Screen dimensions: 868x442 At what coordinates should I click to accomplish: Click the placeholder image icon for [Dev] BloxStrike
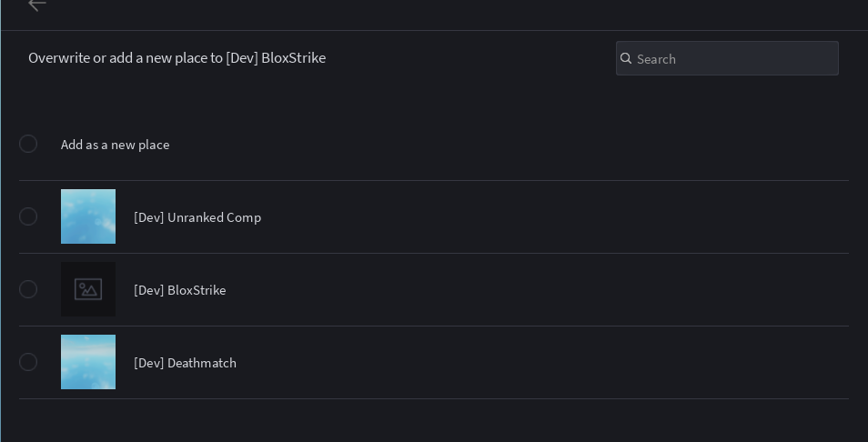coord(88,289)
